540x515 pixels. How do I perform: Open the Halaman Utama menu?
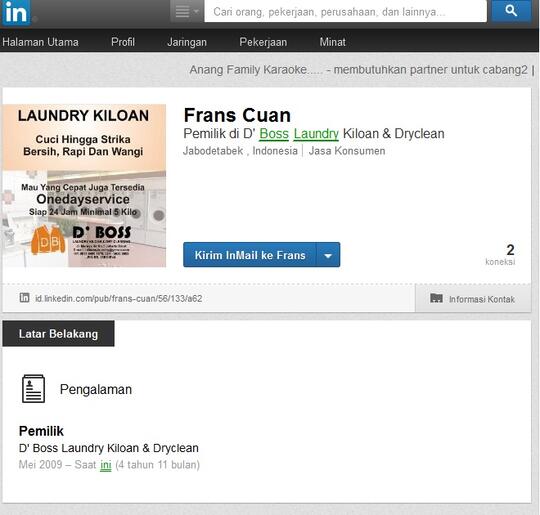(40, 42)
